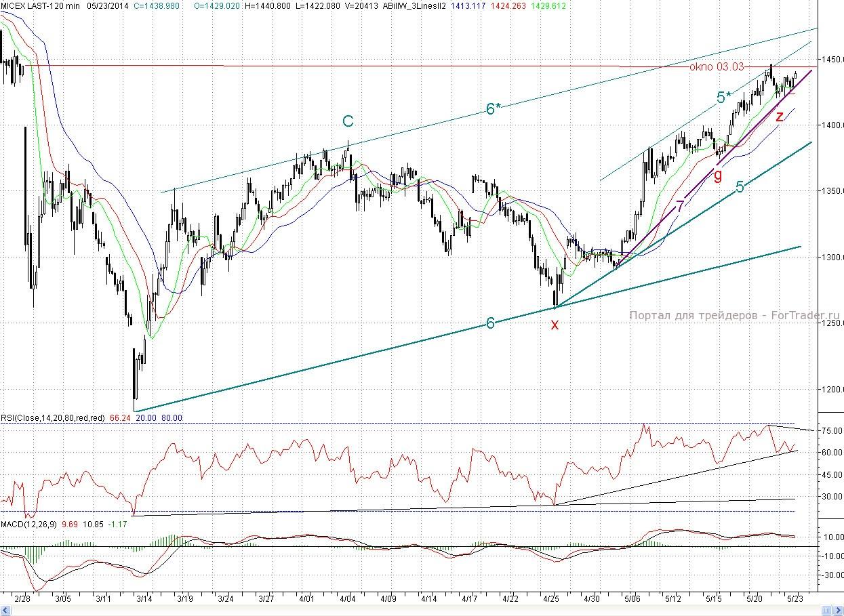Click the '1400.0' price axis value
The image size is (844, 616).
[x=831, y=125]
